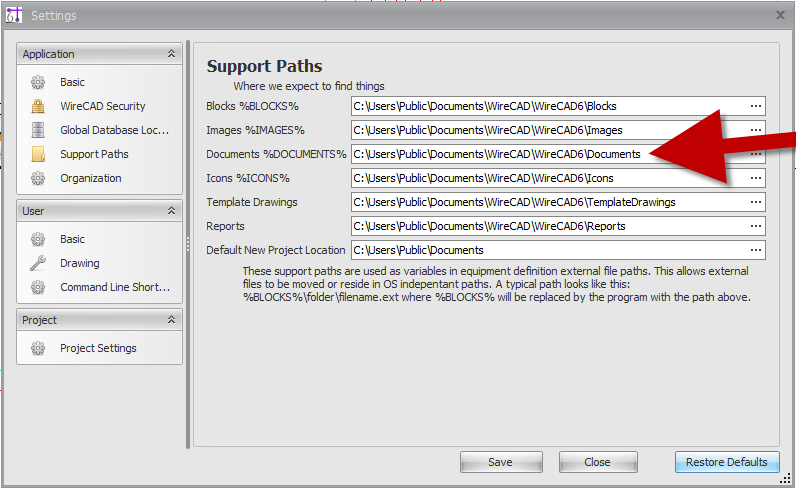Open Global Database Location page
The image size is (796, 488).
[114, 130]
